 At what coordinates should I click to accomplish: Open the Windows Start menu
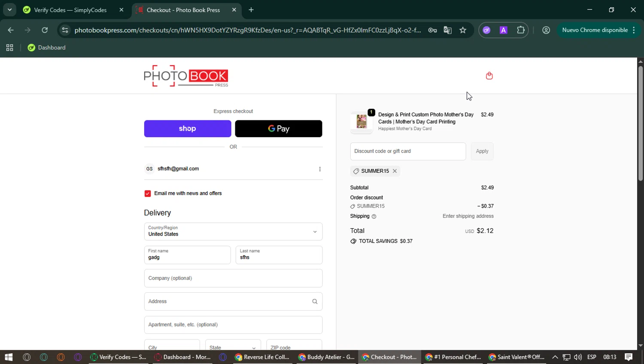[9, 357]
